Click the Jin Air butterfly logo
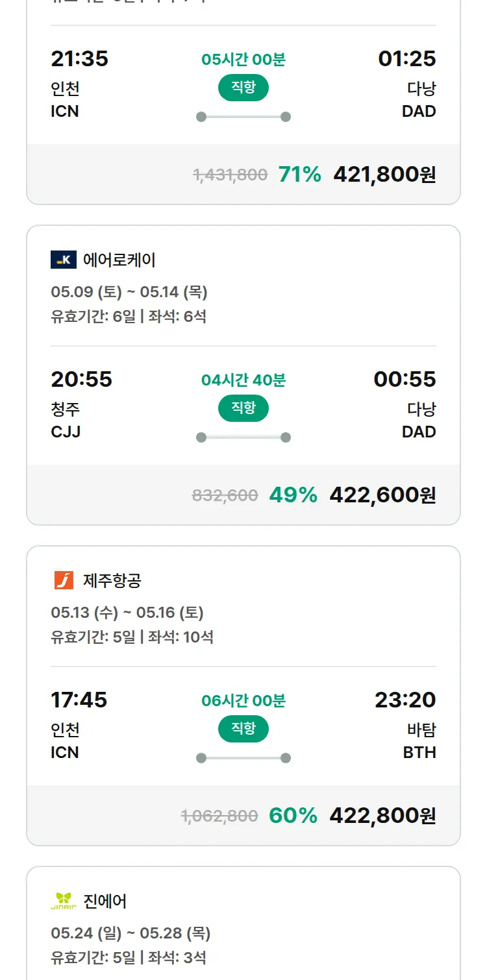The image size is (487, 980). coord(64,901)
